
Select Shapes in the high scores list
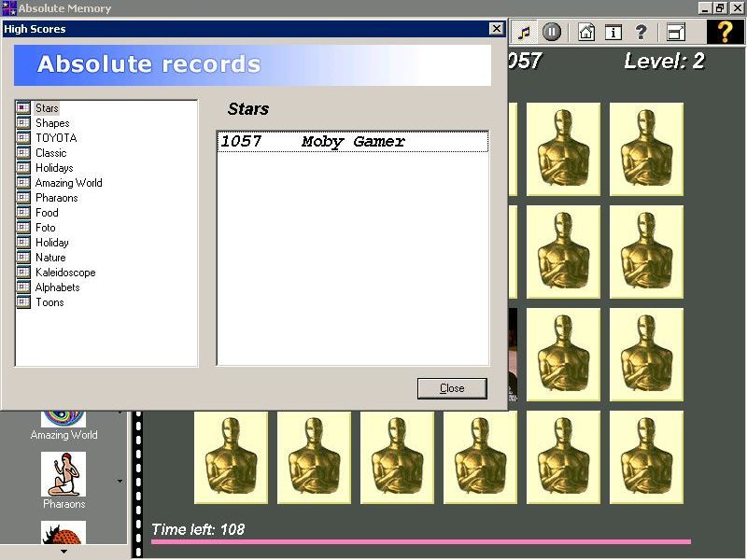[x=52, y=122]
